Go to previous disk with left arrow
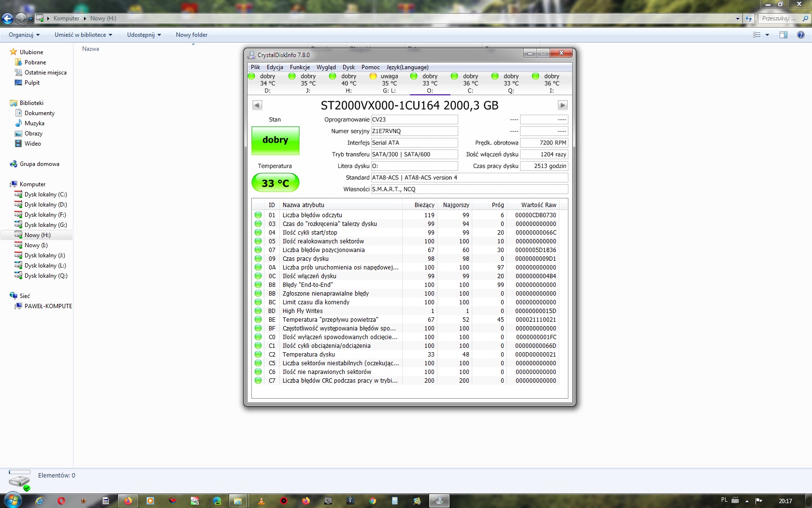Image resolution: width=812 pixels, height=508 pixels. click(x=257, y=105)
